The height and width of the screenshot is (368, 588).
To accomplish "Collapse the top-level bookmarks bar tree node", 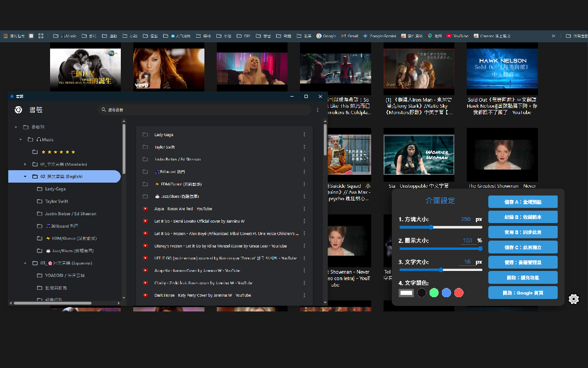I will [x=16, y=127].
